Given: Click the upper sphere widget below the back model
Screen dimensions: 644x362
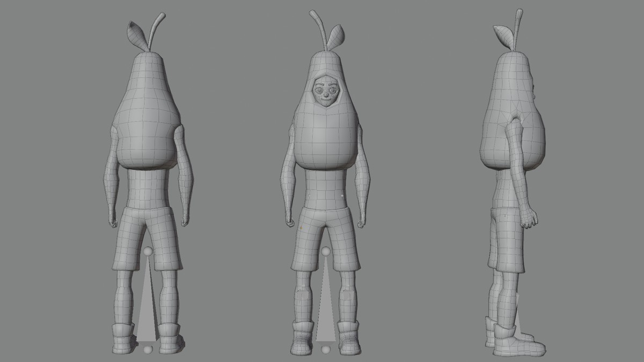Looking at the screenshot, I should tap(148, 250).
